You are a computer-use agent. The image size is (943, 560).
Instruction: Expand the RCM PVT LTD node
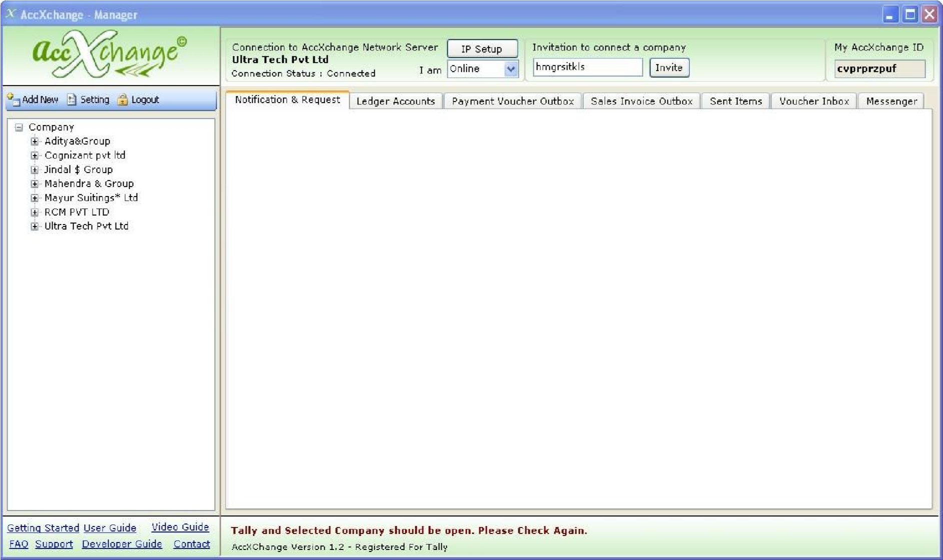pyautogui.click(x=35, y=212)
